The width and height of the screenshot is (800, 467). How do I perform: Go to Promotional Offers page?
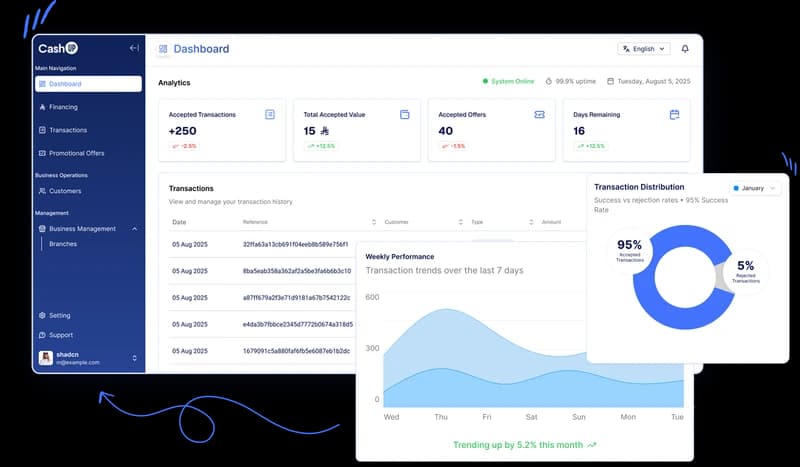coord(76,153)
